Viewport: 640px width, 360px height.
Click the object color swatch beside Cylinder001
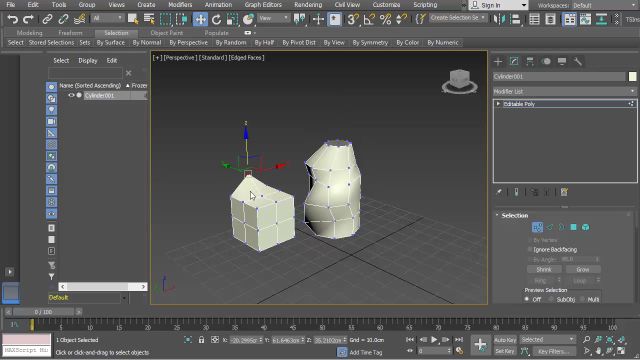click(x=632, y=76)
